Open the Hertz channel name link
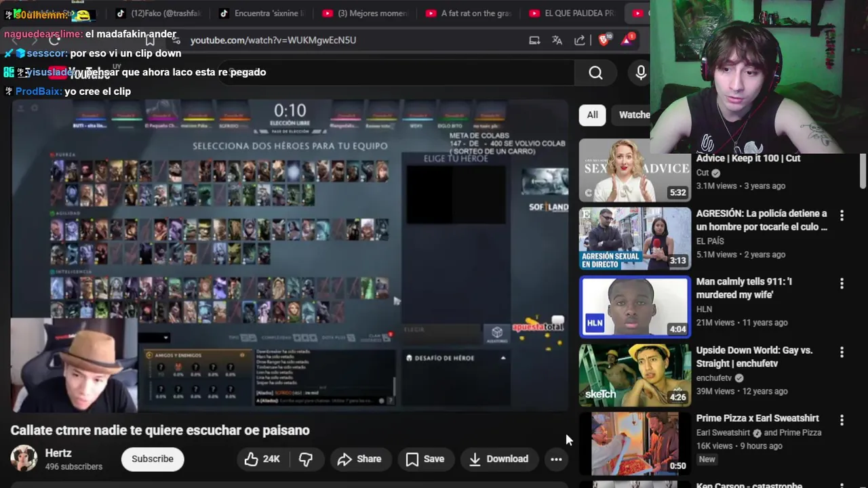The height and width of the screenshot is (488, 868). point(58,453)
